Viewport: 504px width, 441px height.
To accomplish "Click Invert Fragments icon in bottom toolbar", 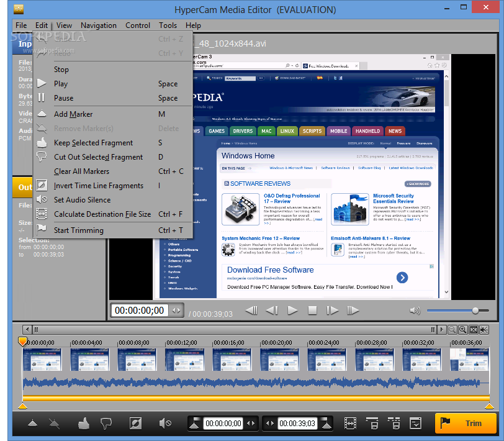I will 135,424.
